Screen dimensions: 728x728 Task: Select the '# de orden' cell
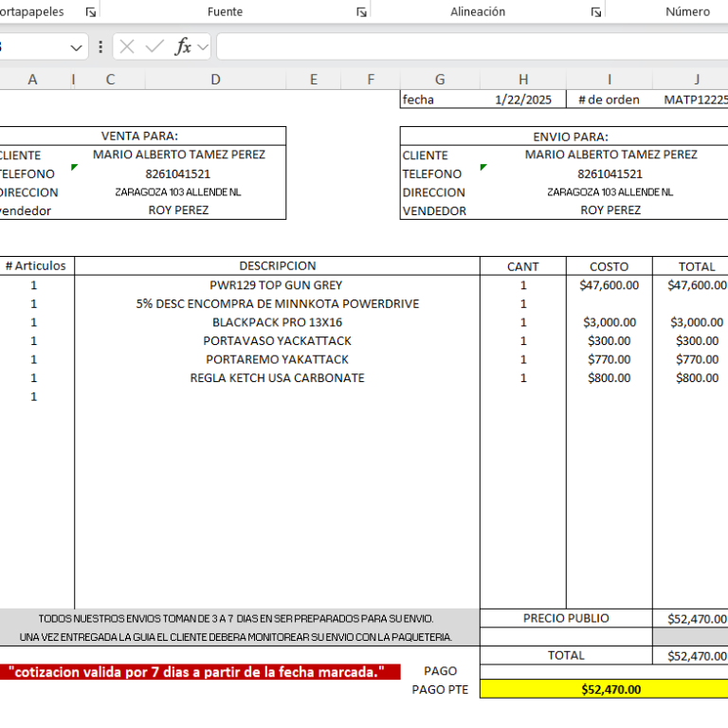(x=610, y=100)
